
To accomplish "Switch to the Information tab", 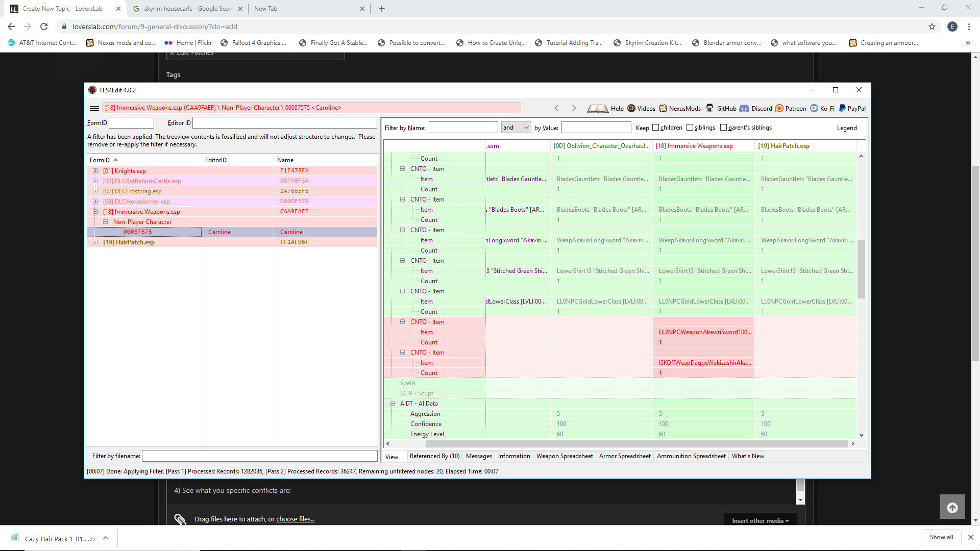I will coord(514,456).
